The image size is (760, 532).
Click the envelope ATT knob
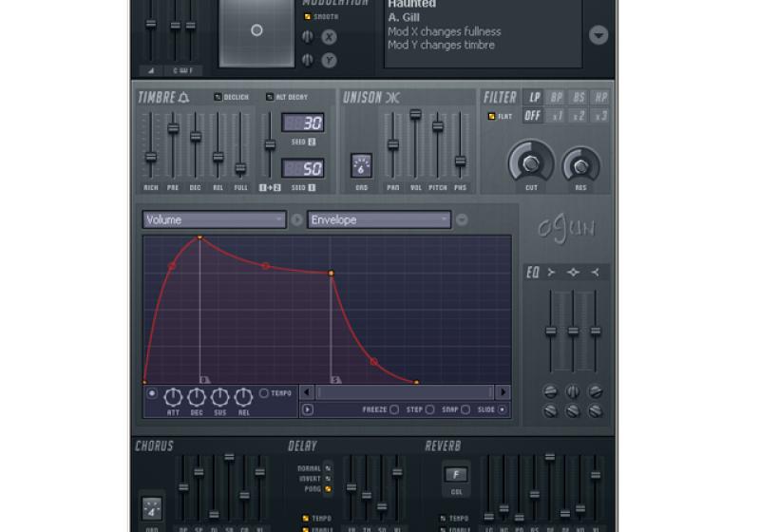tap(173, 397)
